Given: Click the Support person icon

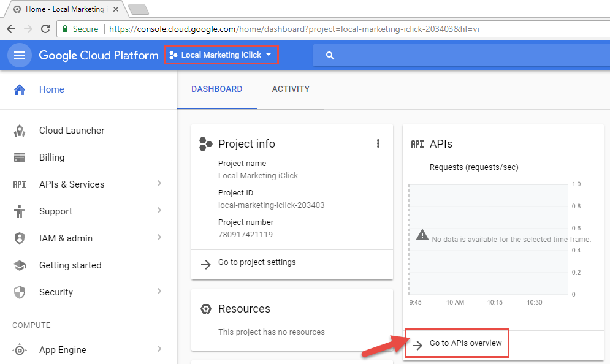Looking at the screenshot, I should pos(20,211).
